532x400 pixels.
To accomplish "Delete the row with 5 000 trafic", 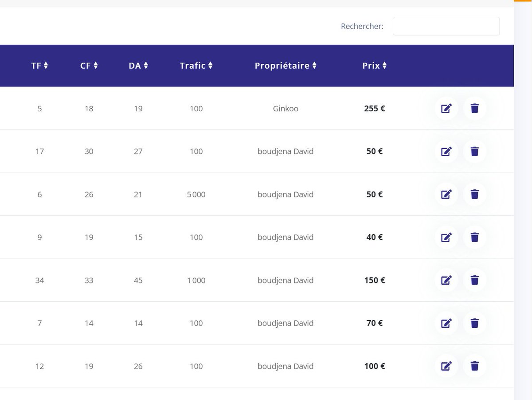I will click(x=475, y=194).
